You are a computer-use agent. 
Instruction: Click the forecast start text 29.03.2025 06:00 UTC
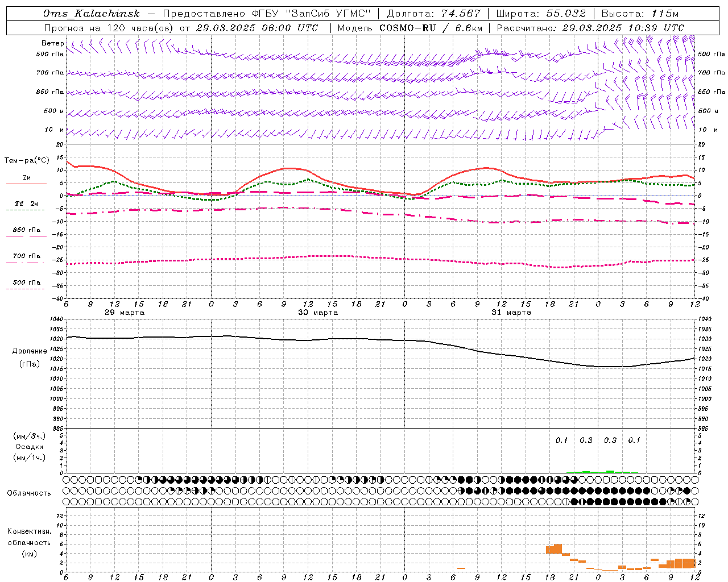click(x=257, y=28)
